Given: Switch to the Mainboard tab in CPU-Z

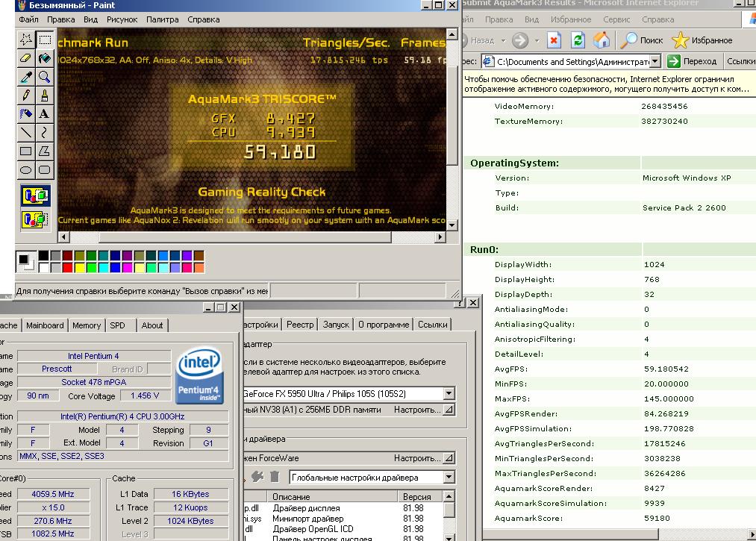Looking at the screenshot, I should [x=45, y=325].
